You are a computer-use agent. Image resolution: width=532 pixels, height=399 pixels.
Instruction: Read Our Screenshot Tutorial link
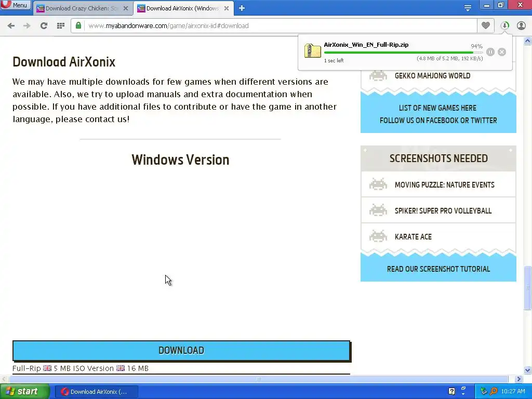438,269
